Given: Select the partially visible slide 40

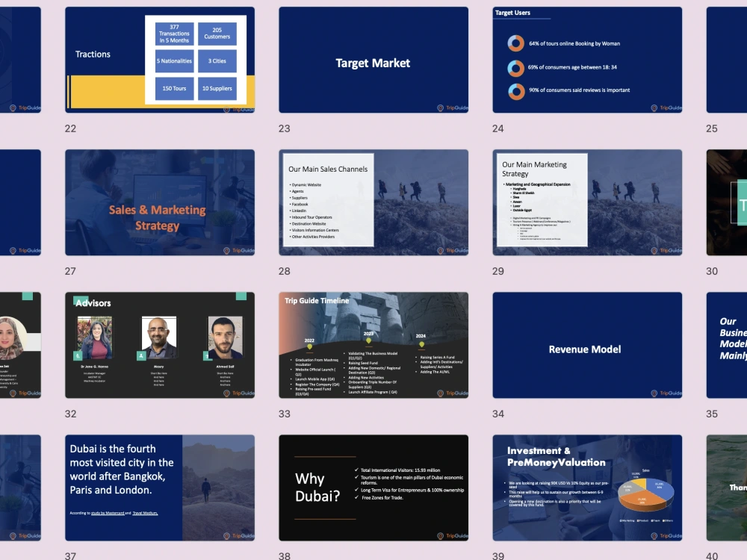Looking at the screenshot, I should (727, 488).
